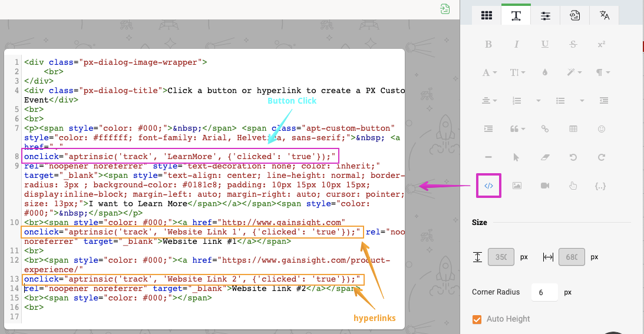Insert a variable with the {..} icon

(x=600, y=186)
